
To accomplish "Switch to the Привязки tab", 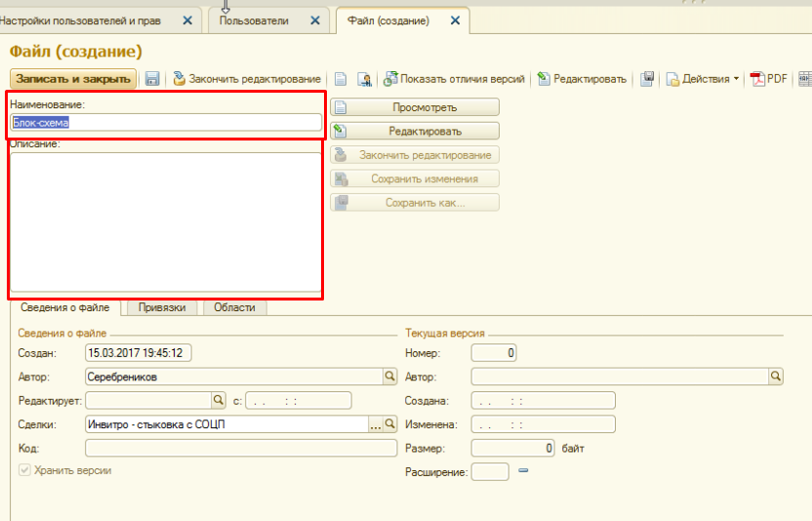I will (161, 307).
